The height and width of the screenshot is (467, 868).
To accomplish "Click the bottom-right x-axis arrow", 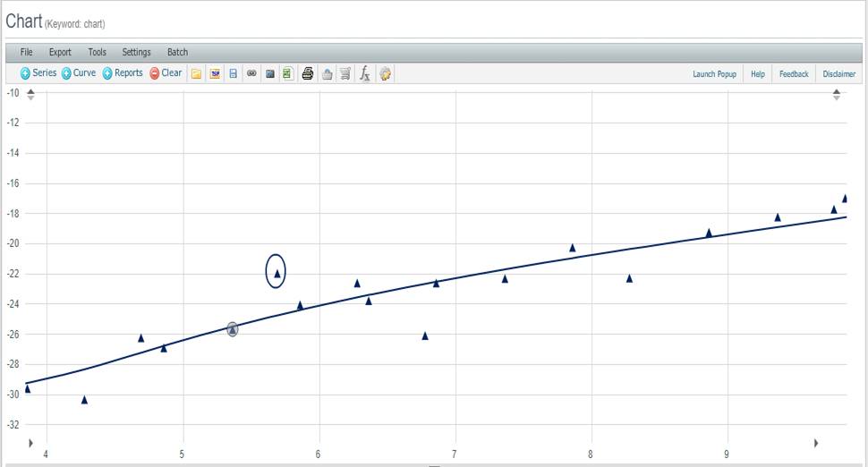I will pos(815,443).
